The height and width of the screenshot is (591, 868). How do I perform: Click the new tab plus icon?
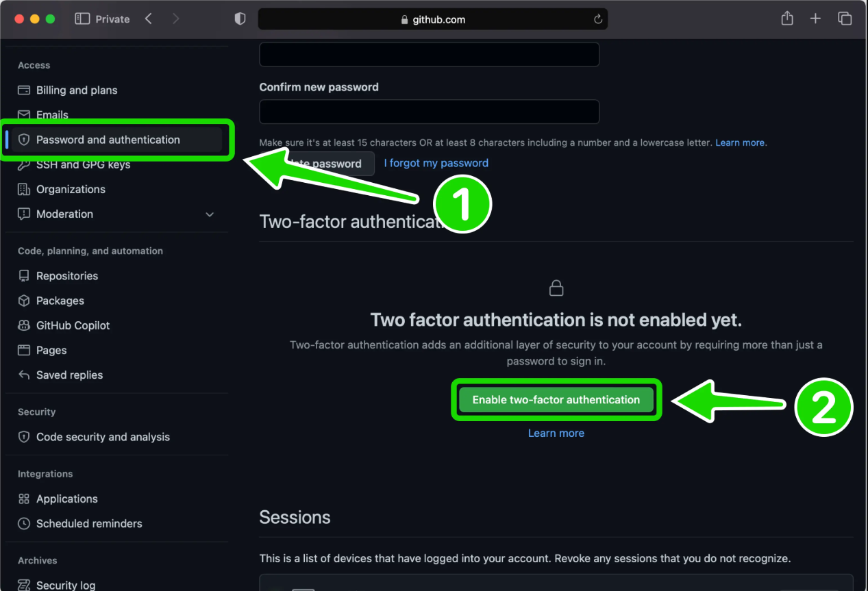tap(815, 18)
